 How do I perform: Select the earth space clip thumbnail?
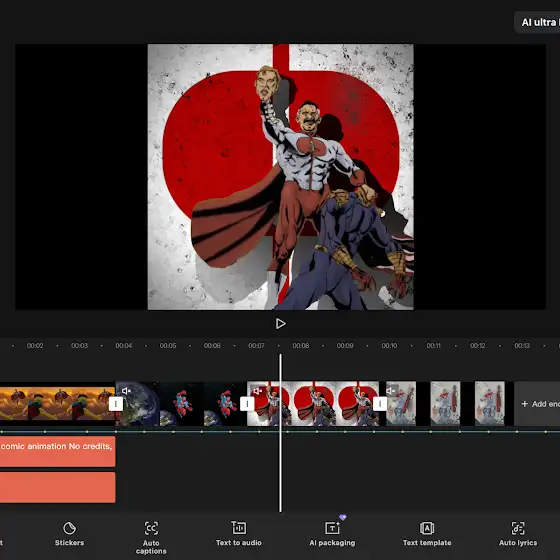point(181,404)
